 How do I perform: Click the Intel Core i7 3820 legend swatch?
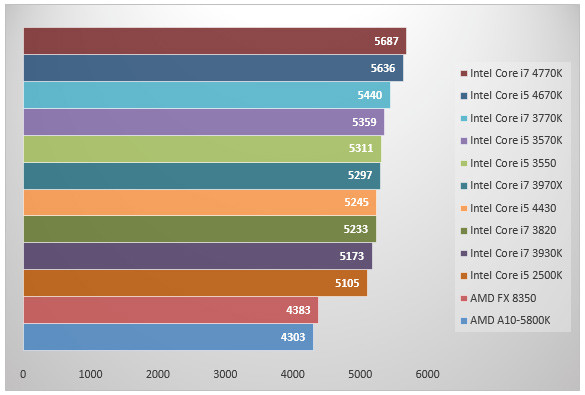coord(464,231)
